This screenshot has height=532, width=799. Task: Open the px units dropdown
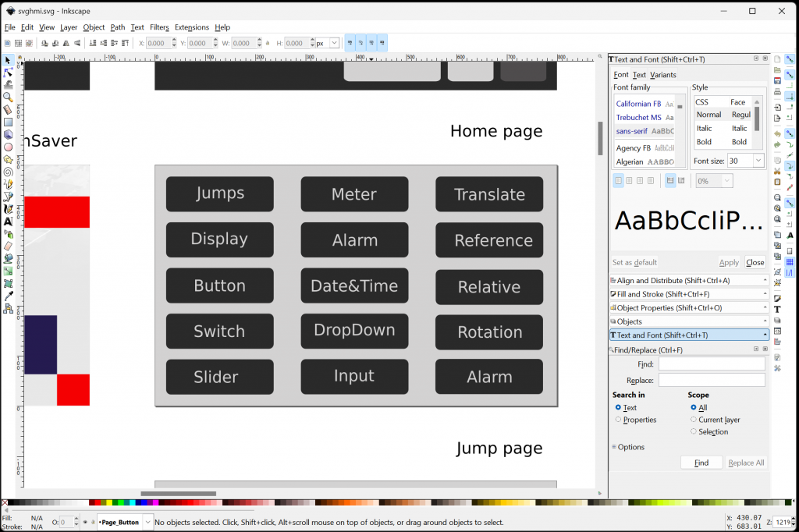pos(334,44)
